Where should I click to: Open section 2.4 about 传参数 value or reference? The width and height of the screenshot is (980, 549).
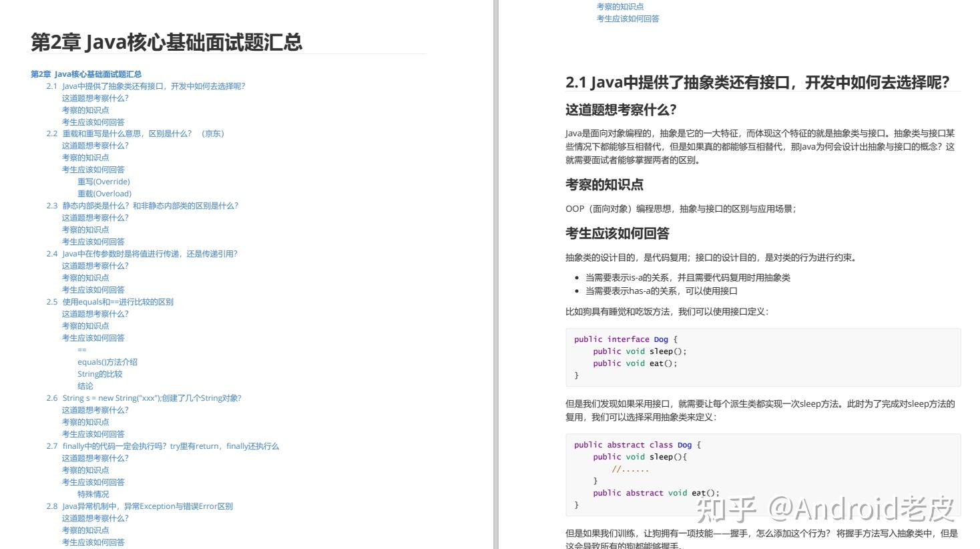142,254
